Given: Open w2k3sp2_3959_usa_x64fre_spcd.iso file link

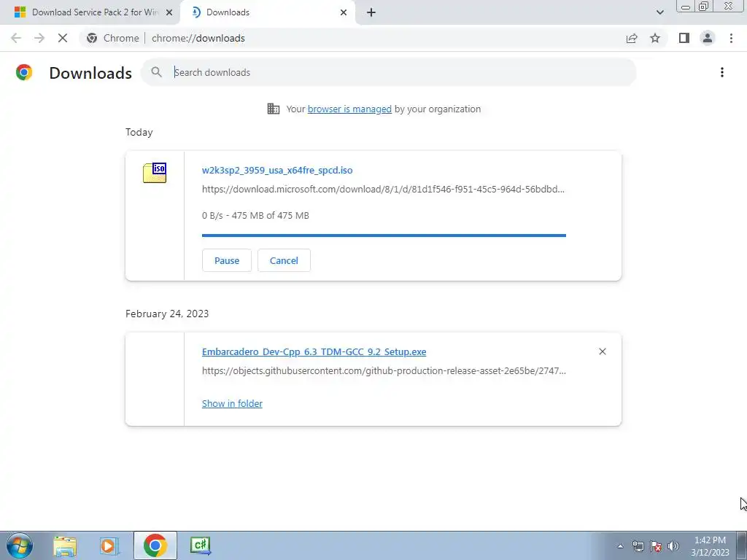Looking at the screenshot, I should (277, 170).
